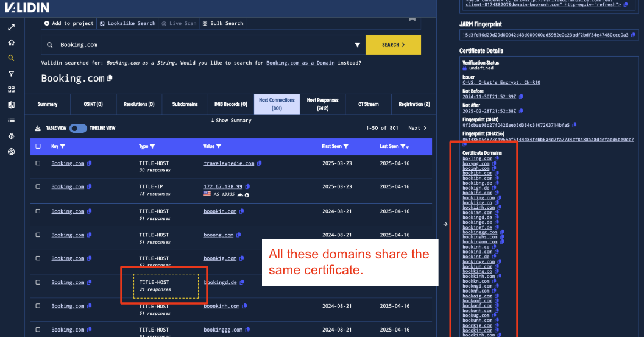
Task: Toggle between Table View and Timeline View
Action: tap(77, 128)
